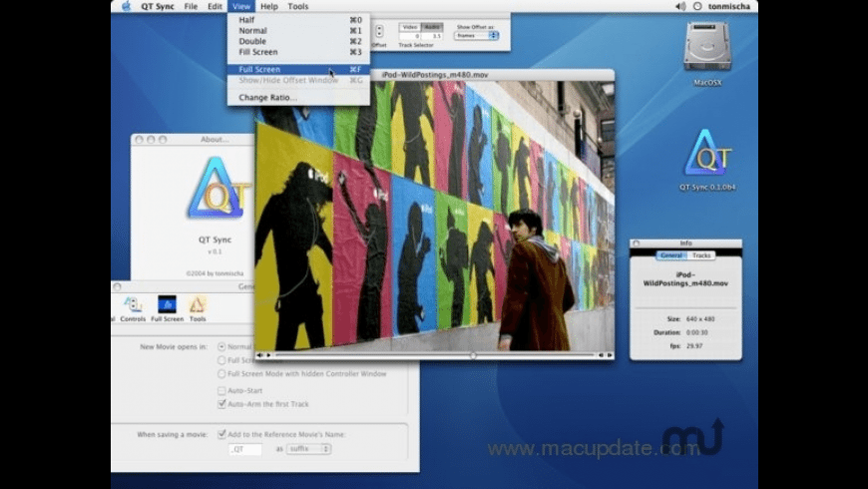Select Normal radio for new movie opens
Image resolution: width=868 pixels, height=489 pixels.
(x=221, y=346)
